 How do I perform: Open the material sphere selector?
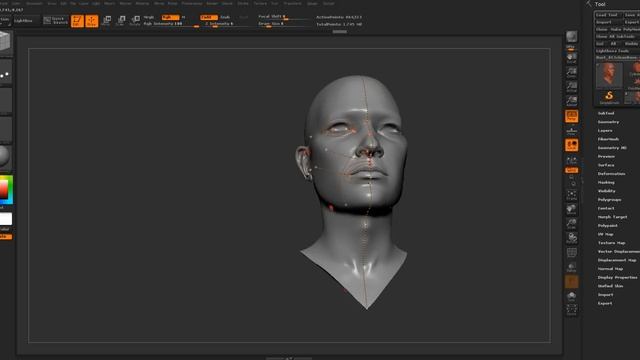coord(5,157)
